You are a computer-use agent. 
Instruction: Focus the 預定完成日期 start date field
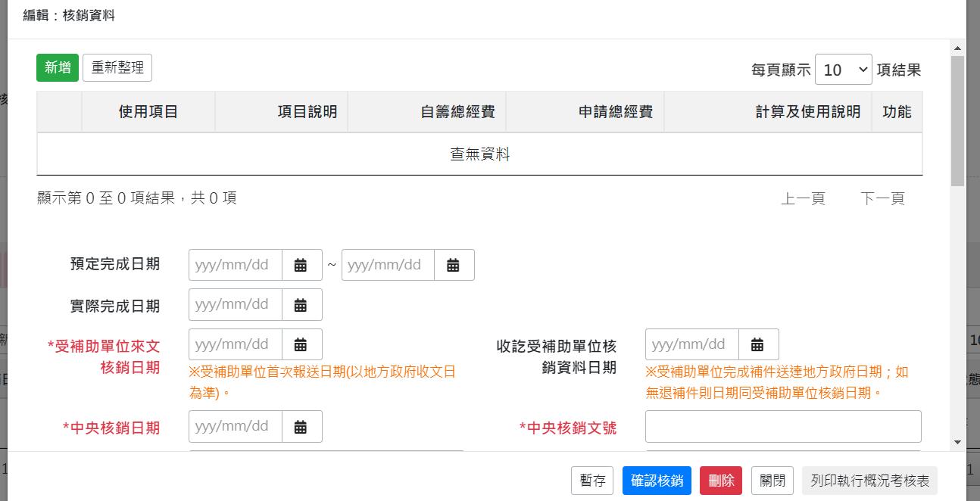[236, 265]
